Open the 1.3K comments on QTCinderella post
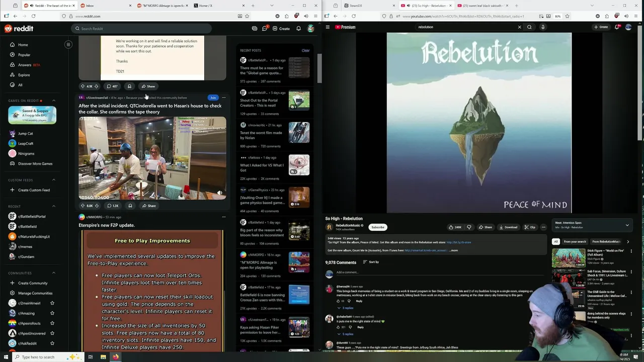 pos(113,206)
